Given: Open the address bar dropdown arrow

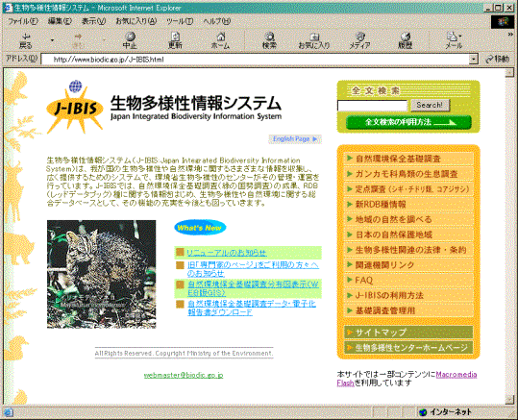Looking at the screenshot, I should pyautogui.click(x=474, y=60).
